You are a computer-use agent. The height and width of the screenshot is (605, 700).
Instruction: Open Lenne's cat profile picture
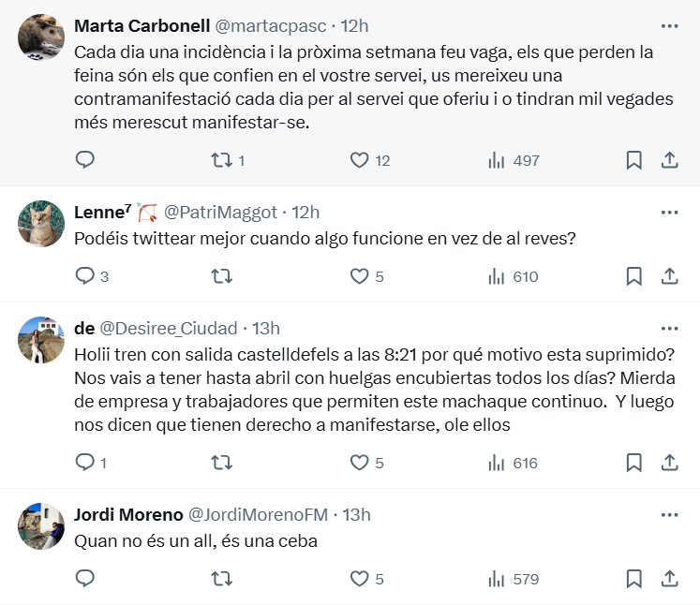point(41,224)
